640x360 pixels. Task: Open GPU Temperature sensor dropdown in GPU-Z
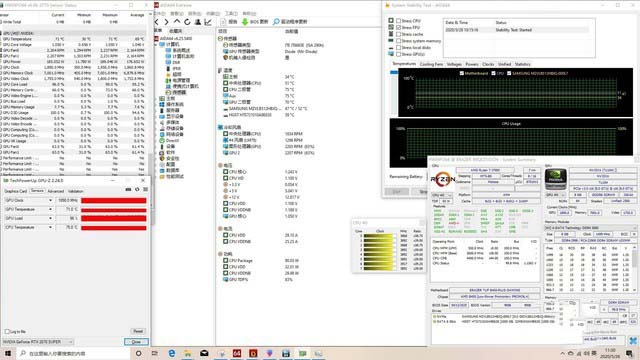pyautogui.click(x=50, y=209)
